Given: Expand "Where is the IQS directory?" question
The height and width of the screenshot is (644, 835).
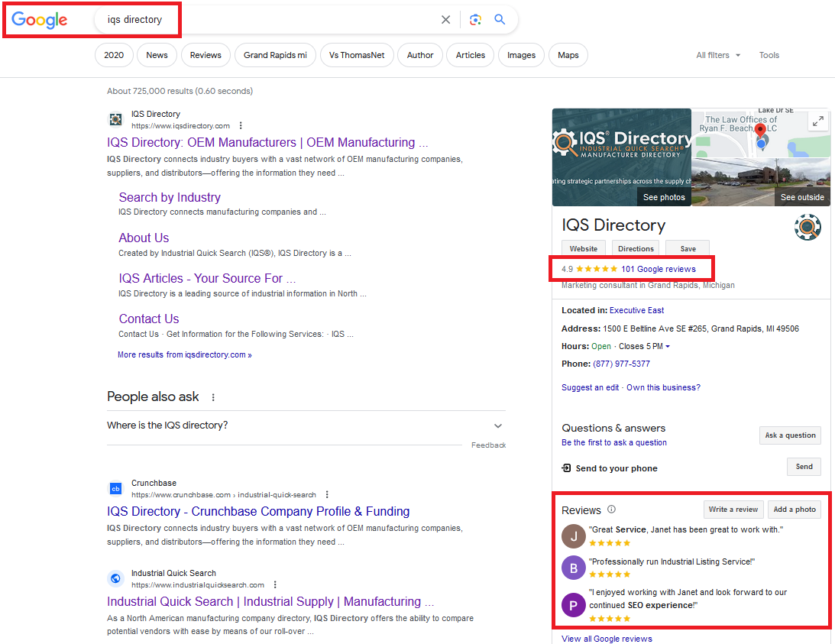Looking at the screenshot, I should (x=498, y=426).
